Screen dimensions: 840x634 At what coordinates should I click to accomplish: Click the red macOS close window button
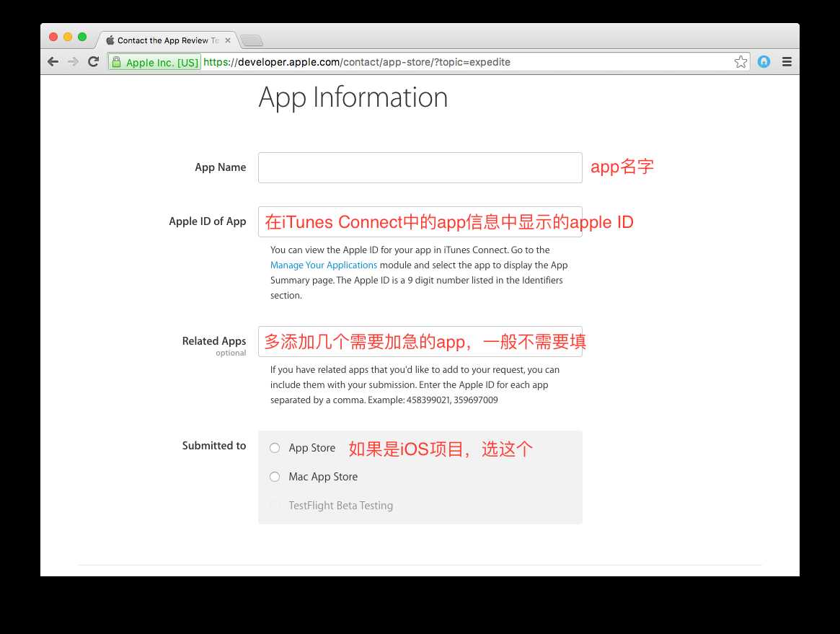(x=53, y=37)
